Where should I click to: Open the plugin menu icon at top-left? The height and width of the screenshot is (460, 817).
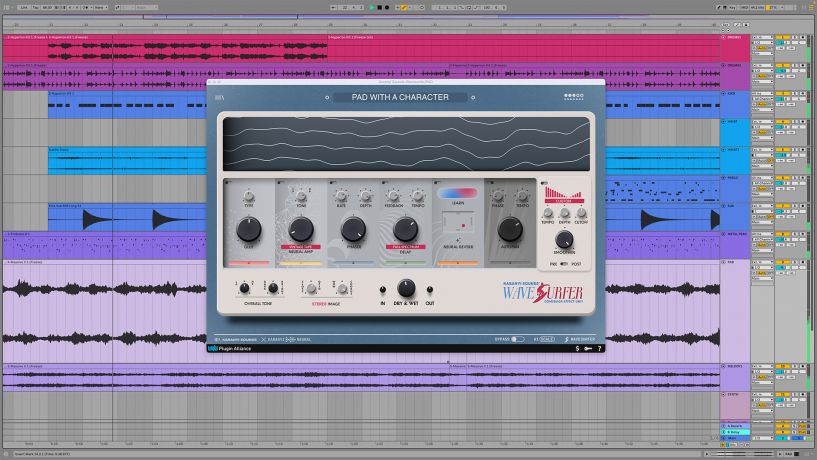tap(220, 97)
